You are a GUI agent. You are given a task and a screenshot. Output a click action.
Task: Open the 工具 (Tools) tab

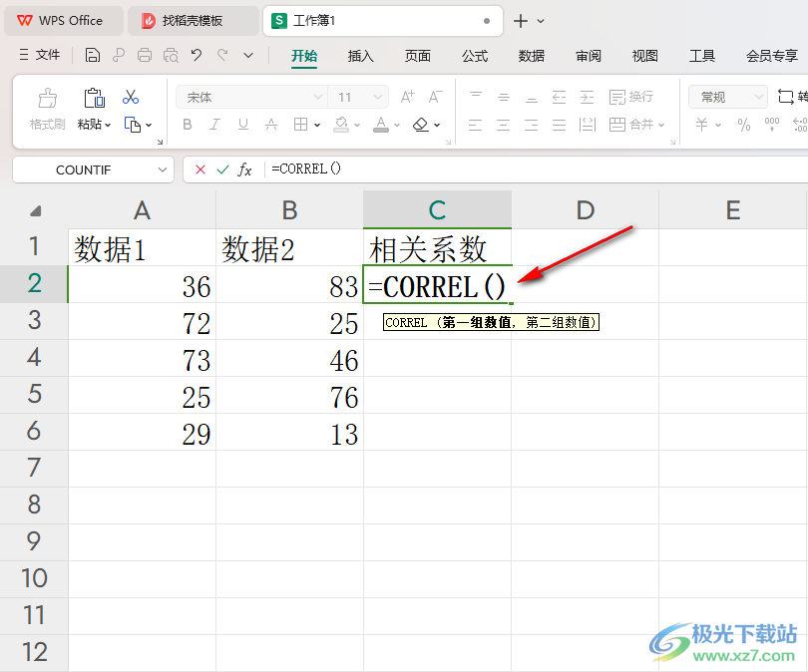(x=702, y=55)
